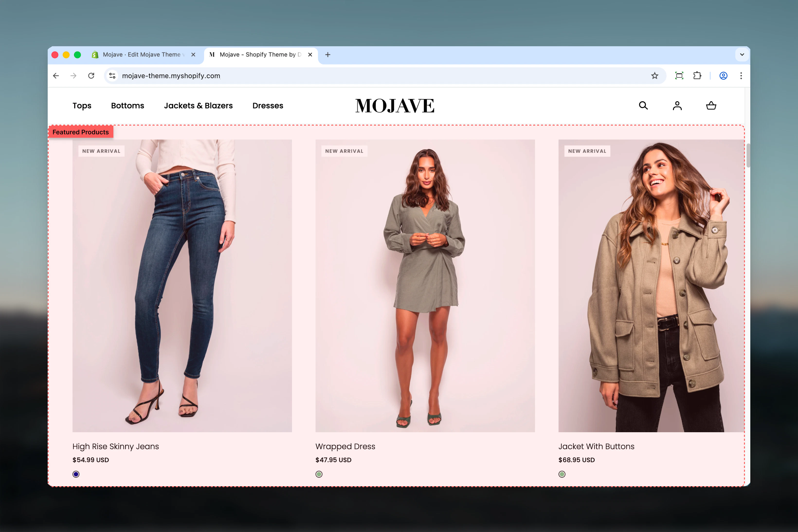The image size is (798, 532).
Task: Open the Jacket With Buttons product image
Action: [651, 286]
